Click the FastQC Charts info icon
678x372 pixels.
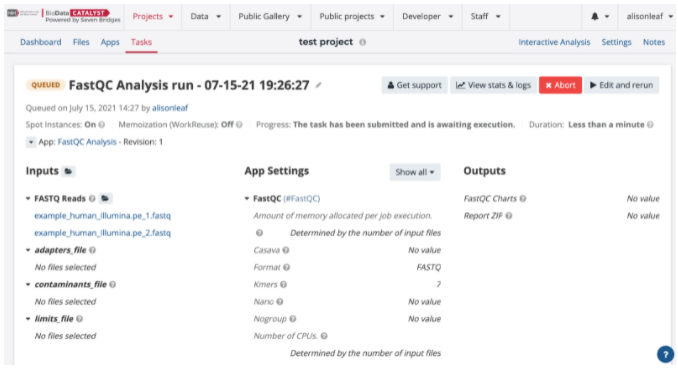click(523, 199)
